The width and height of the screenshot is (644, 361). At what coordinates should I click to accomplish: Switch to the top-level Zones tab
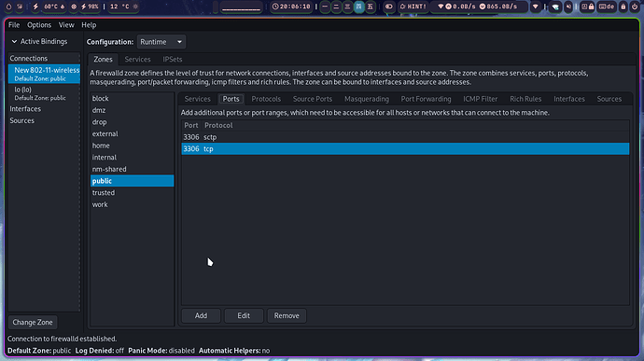(103, 59)
